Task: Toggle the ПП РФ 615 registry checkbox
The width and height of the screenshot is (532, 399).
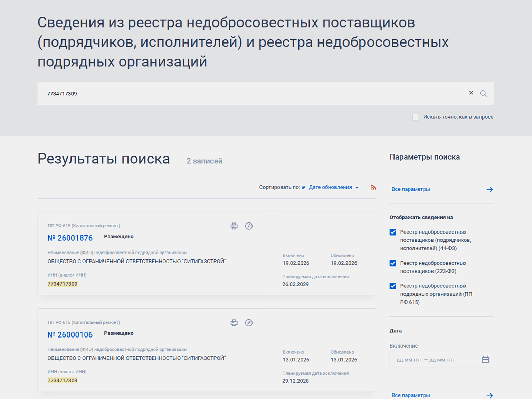Action: (x=393, y=286)
